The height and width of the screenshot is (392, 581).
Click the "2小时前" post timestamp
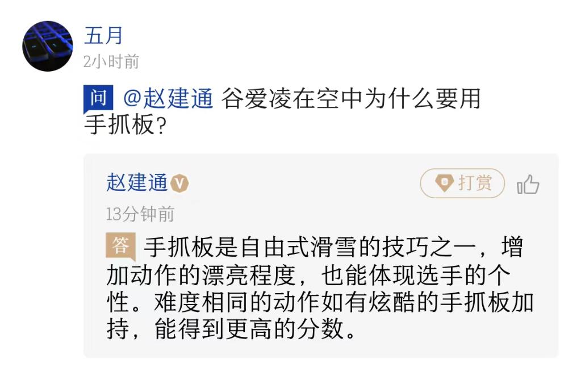(x=111, y=61)
